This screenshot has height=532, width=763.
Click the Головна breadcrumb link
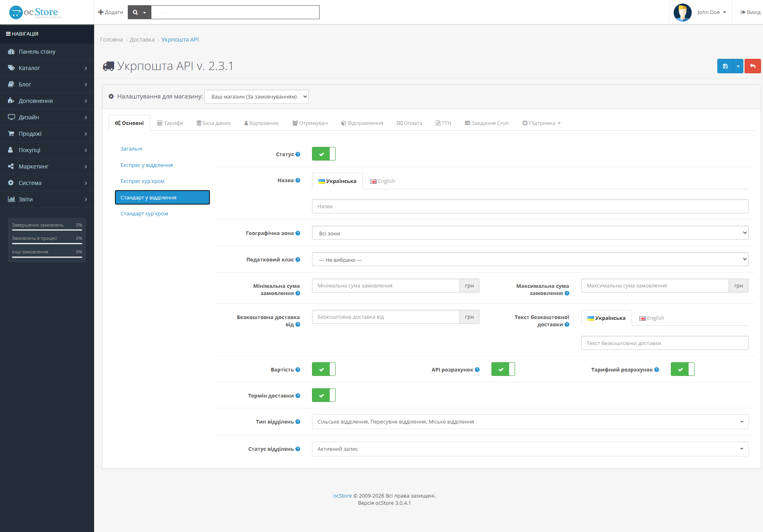(111, 40)
